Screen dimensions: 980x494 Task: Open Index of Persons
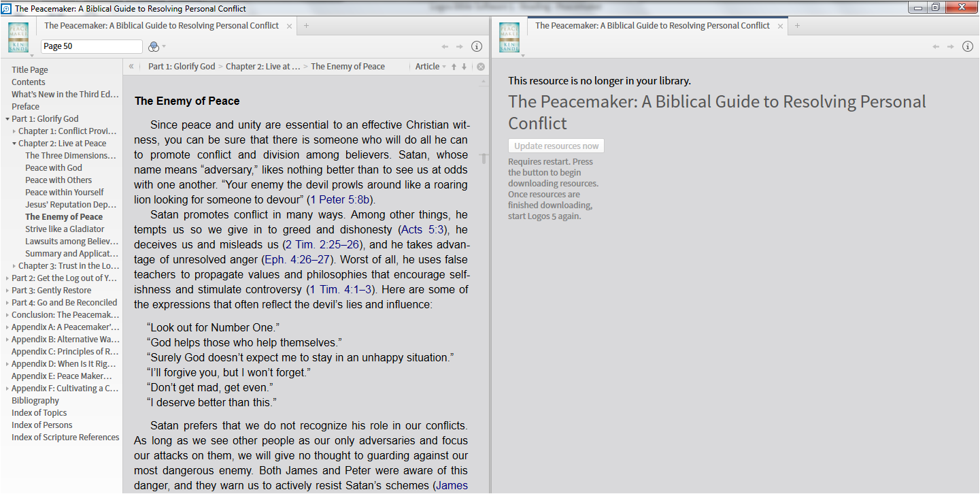[42, 425]
